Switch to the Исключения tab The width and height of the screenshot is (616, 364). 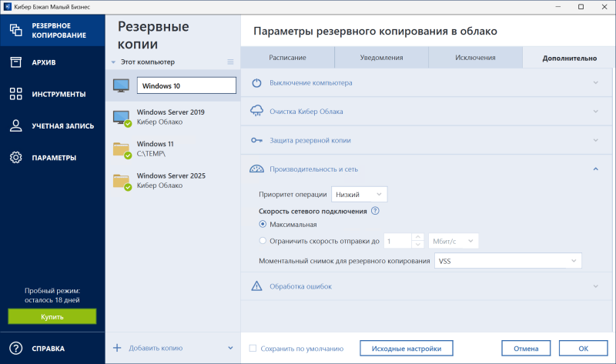[x=474, y=58]
